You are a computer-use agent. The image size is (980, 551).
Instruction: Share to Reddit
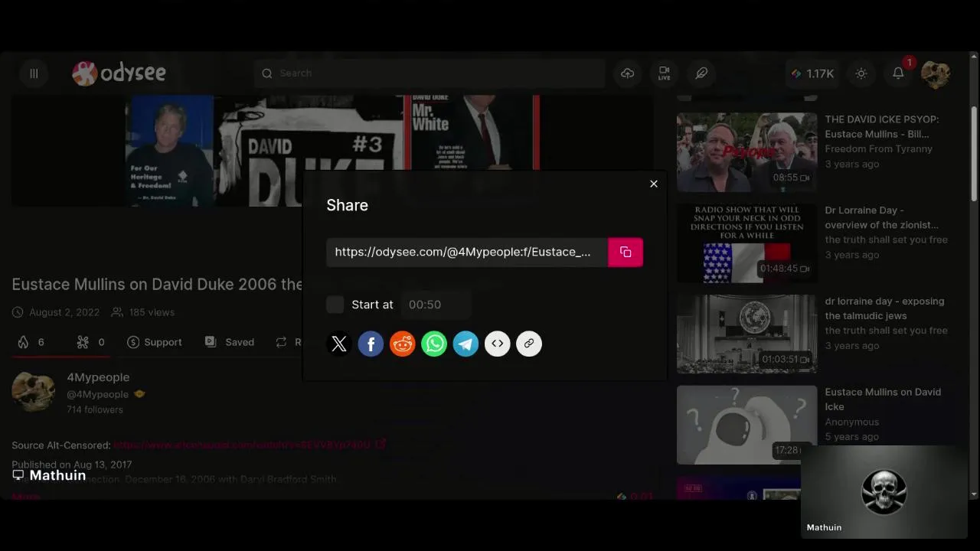tap(403, 344)
